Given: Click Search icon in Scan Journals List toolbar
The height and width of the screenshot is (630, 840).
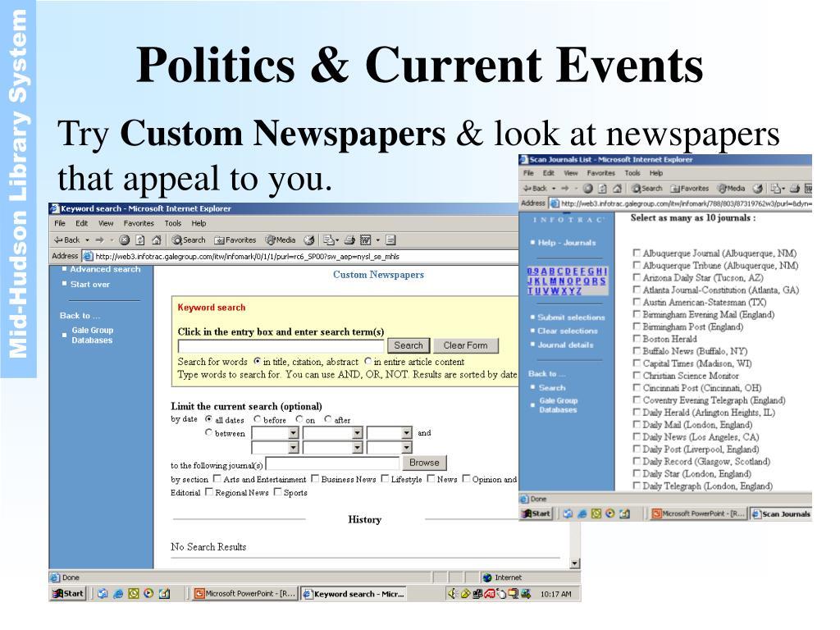Looking at the screenshot, I should coord(646,189).
